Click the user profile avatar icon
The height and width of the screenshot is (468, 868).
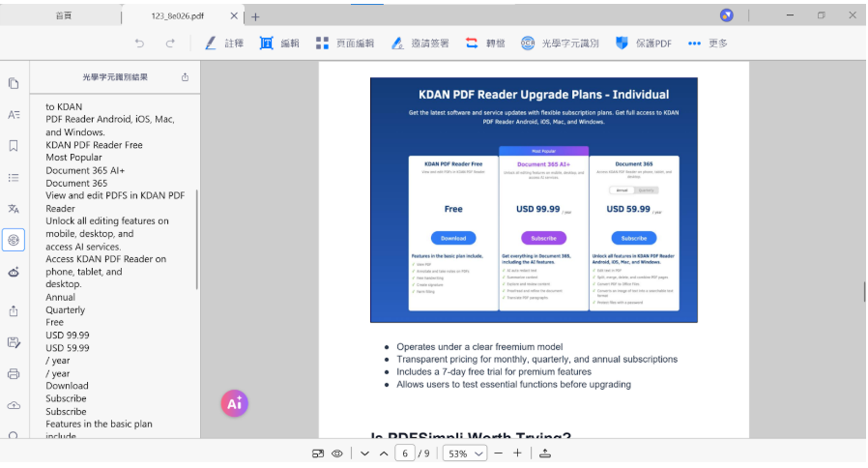(x=726, y=15)
